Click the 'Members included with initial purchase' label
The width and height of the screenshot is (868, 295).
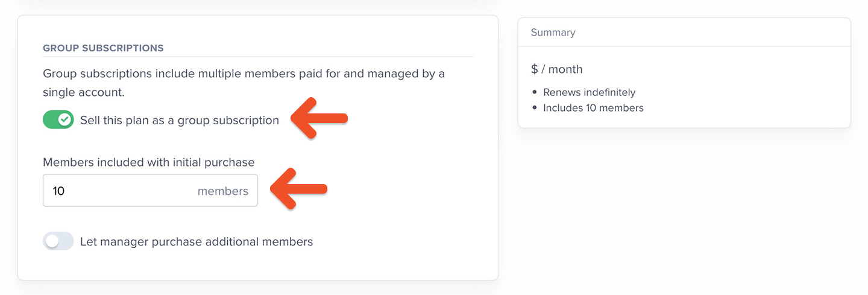pyautogui.click(x=149, y=162)
